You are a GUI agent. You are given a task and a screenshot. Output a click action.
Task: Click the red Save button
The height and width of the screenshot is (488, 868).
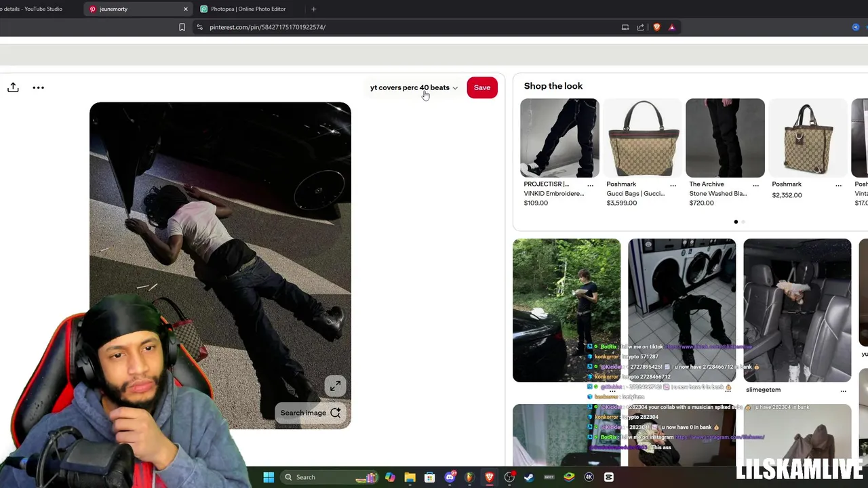coord(482,87)
